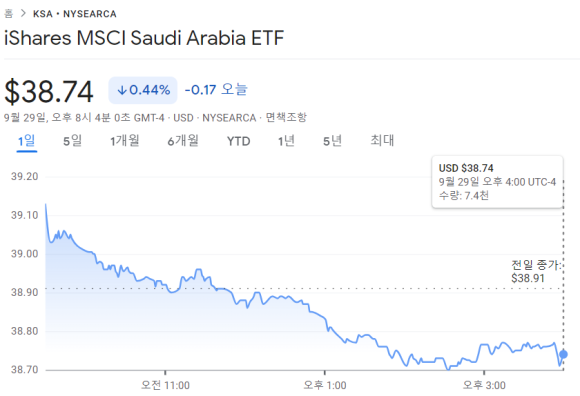Click the iShares MSCI Saudi Arabia ETF title
The height and width of the screenshot is (396, 580).
144,38
